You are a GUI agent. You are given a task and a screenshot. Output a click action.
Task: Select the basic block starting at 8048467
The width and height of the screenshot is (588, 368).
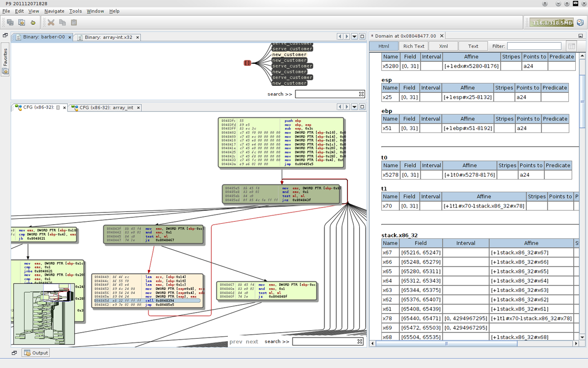[x=266, y=290]
